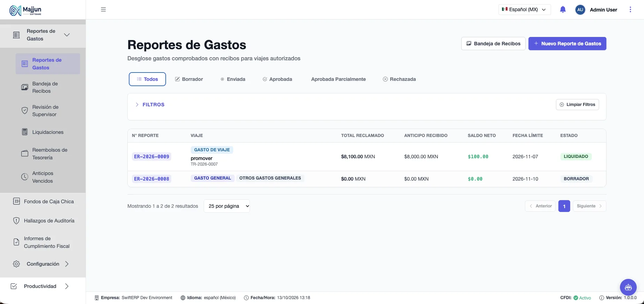This screenshot has height=304, width=644.
Task: Click the Majjun Software logo
Action: [x=25, y=10]
